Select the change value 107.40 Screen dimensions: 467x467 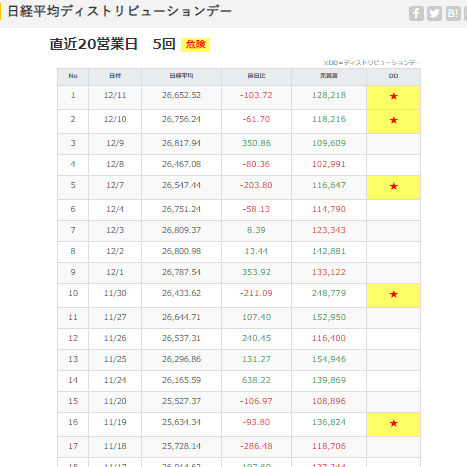[256, 317]
